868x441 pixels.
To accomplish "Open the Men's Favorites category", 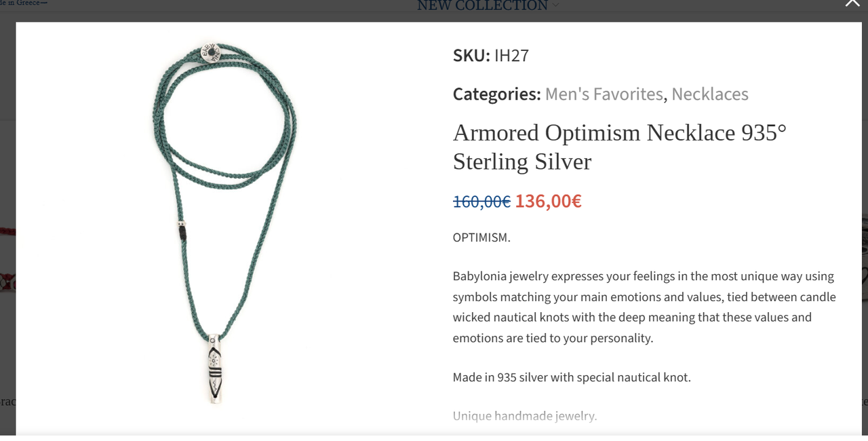I will 604,94.
